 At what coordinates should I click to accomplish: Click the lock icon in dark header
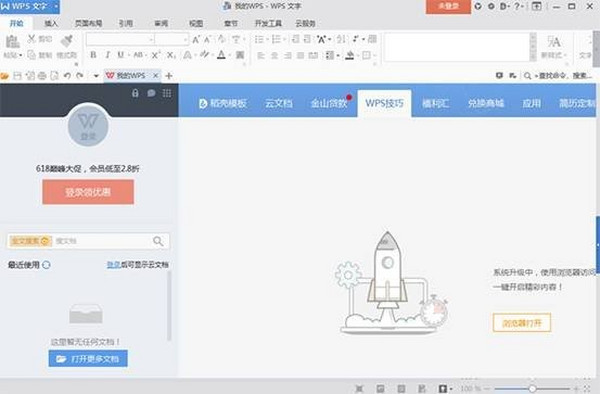click(x=135, y=93)
